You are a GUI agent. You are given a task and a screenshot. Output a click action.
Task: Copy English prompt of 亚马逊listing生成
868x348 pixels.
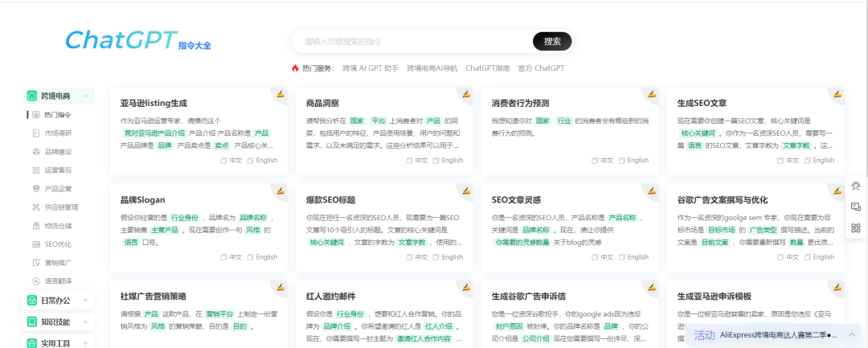(x=262, y=161)
